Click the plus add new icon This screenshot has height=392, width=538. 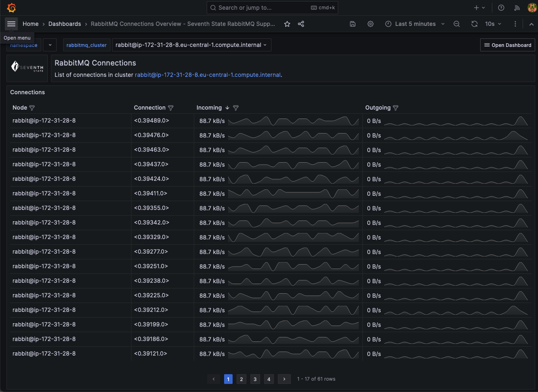coord(479,8)
